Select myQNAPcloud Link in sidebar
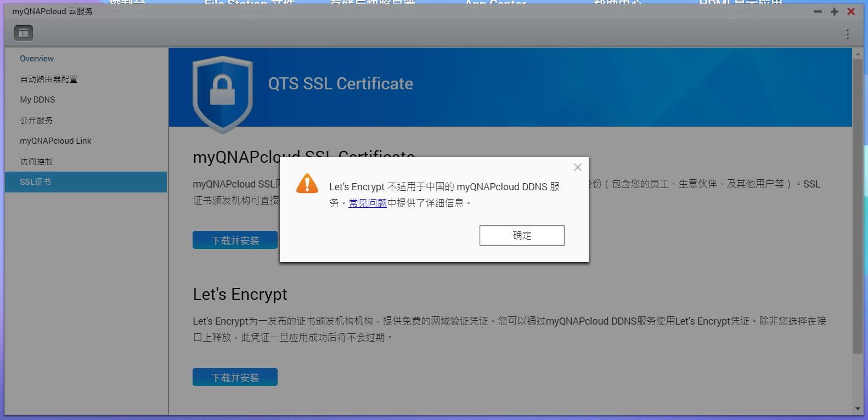Image resolution: width=868 pixels, height=420 pixels. [55, 141]
